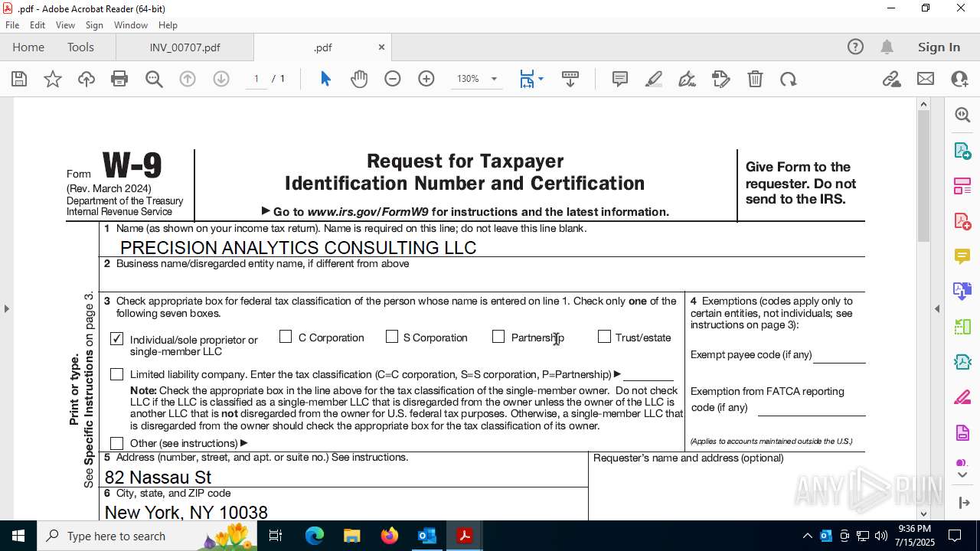This screenshot has width=980, height=551.
Task: Delete with the trash icon
Action: pyautogui.click(x=755, y=79)
